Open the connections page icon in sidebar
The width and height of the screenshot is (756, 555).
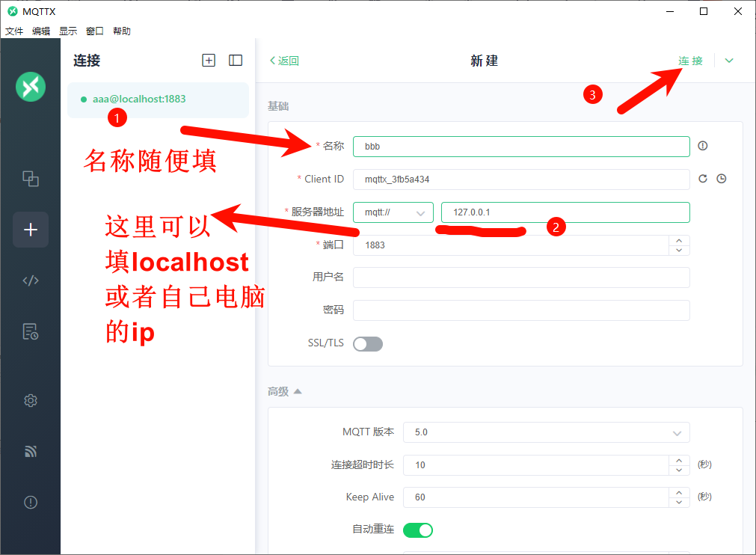(x=31, y=179)
